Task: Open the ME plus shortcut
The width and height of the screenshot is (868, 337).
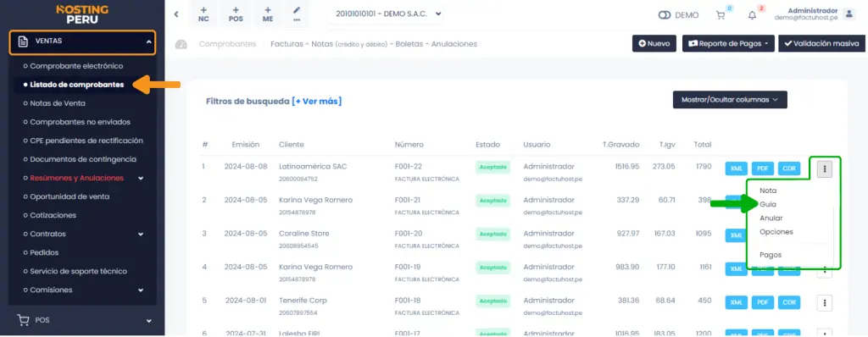Action: point(268,14)
